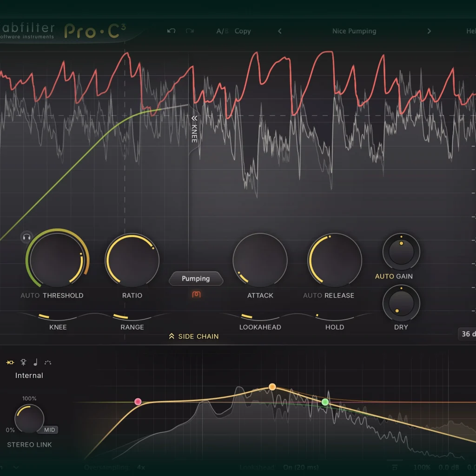Screen dimensions: 476x476
Task: Click the STEREO LINK label
Action: (29, 445)
